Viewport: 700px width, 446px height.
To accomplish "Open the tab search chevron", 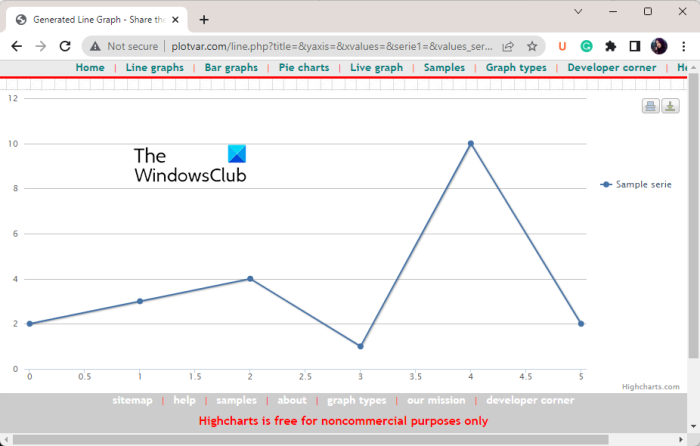I will click(x=578, y=12).
